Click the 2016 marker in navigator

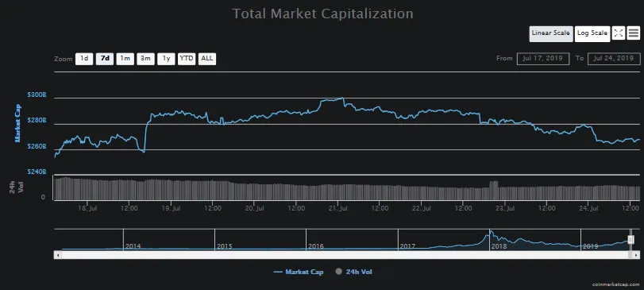click(315, 246)
